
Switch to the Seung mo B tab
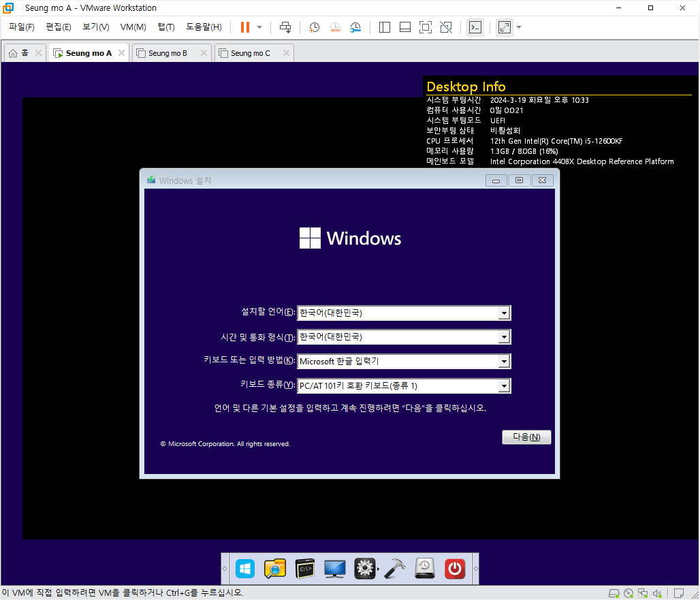click(168, 53)
